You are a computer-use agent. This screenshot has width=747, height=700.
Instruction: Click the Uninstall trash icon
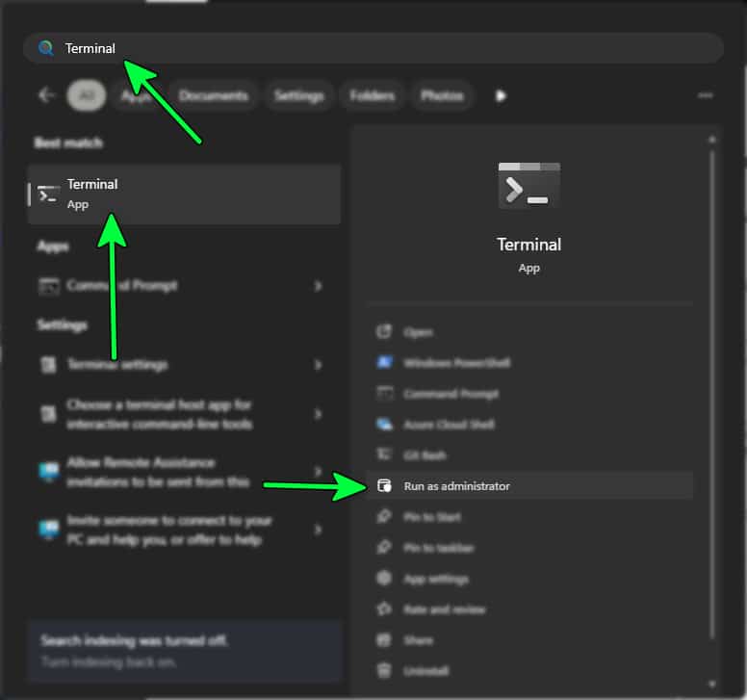point(385,671)
